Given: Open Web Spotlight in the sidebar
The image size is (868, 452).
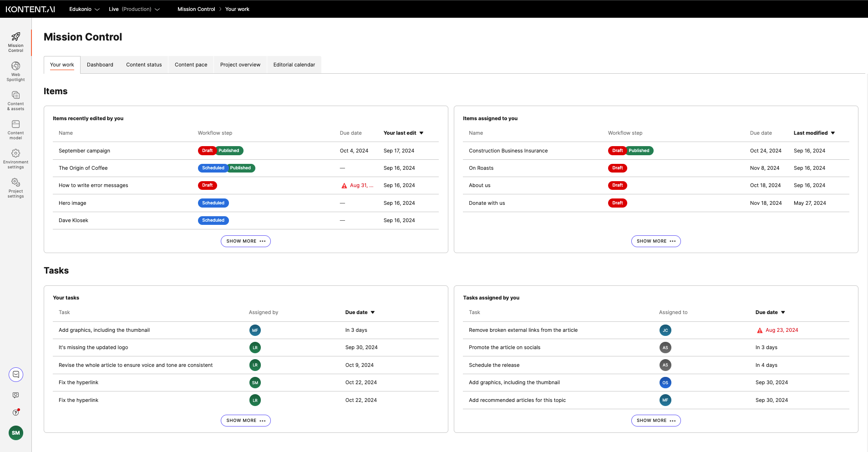Looking at the screenshot, I should tap(15, 71).
